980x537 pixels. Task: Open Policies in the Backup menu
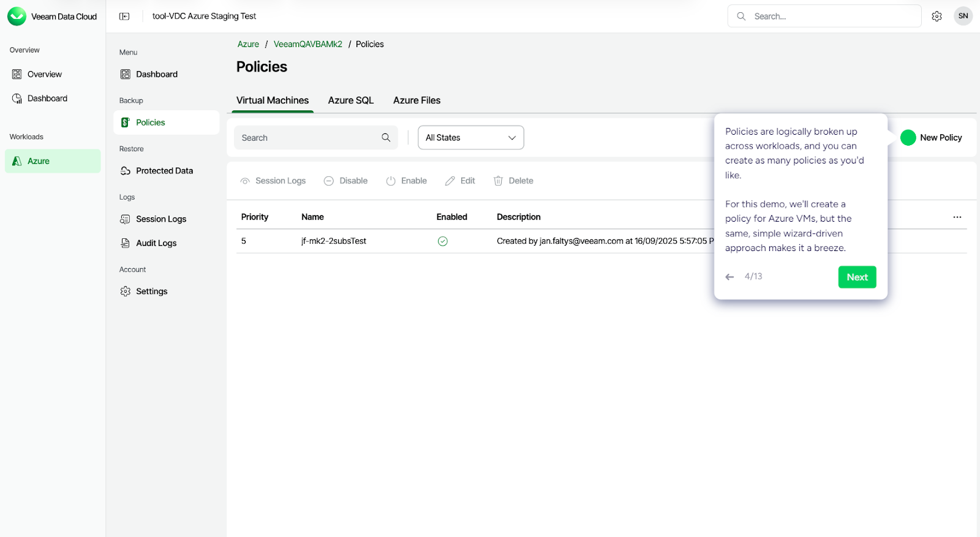[166, 122]
